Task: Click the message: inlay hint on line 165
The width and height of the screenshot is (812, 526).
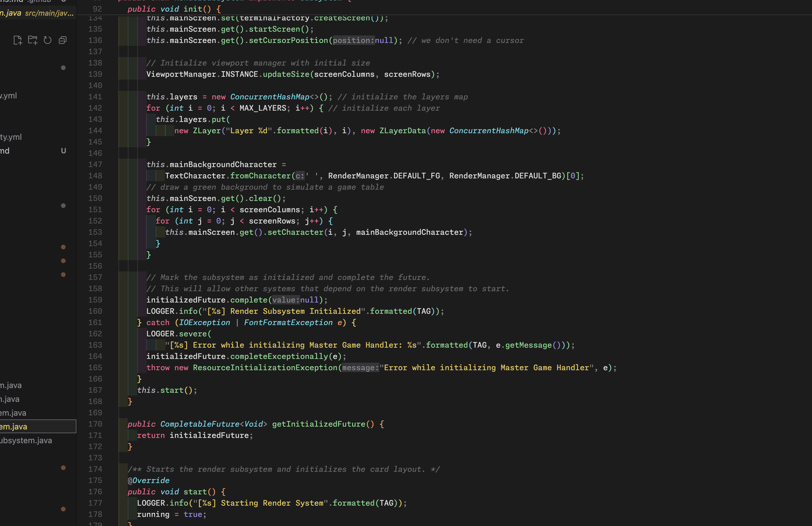Action: tap(361, 368)
